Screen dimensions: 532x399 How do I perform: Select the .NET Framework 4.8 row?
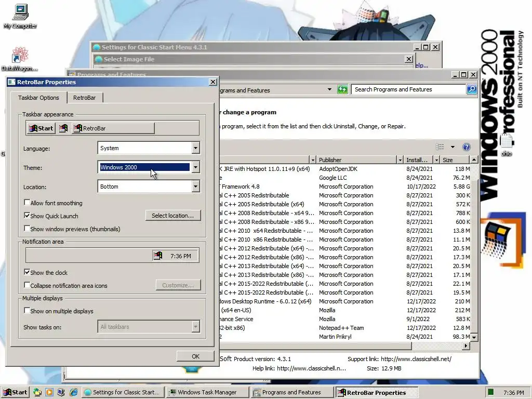(x=345, y=187)
